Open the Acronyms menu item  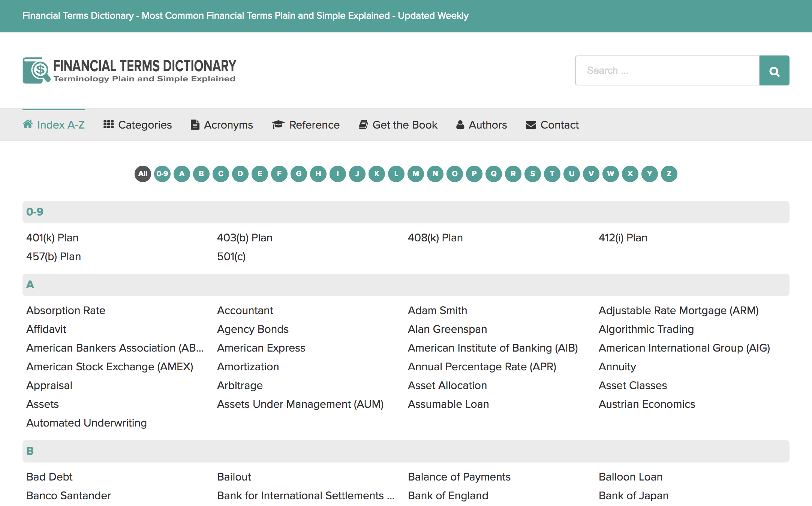point(228,125)
